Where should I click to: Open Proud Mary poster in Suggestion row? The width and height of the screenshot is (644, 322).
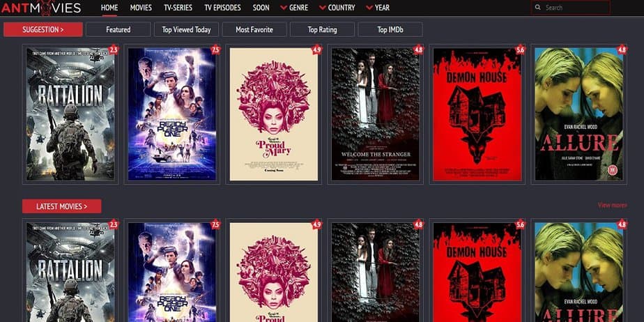coord(273,114)
